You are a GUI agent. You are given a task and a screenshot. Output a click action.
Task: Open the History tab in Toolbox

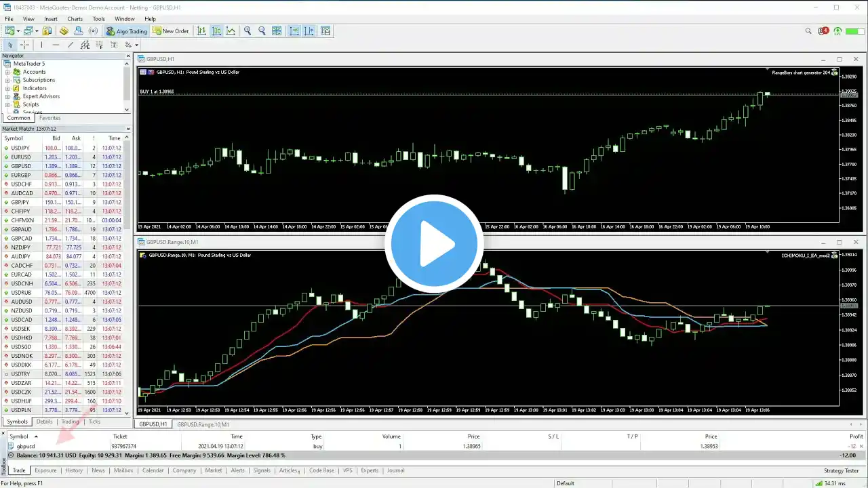[74, 470]
